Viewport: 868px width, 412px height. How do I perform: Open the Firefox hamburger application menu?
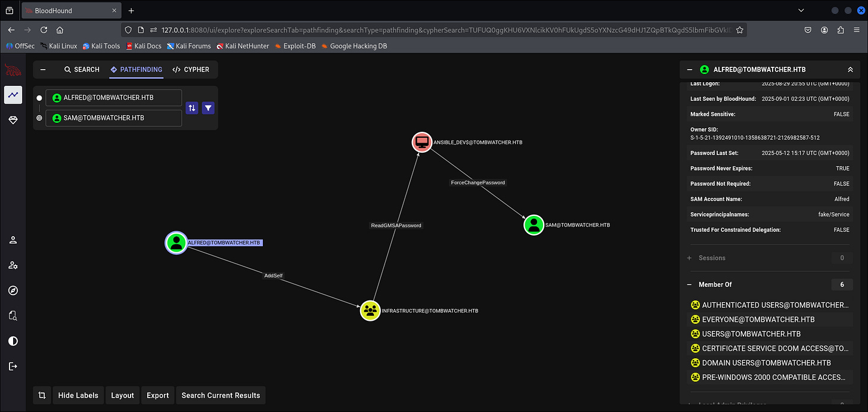point(857,30)
